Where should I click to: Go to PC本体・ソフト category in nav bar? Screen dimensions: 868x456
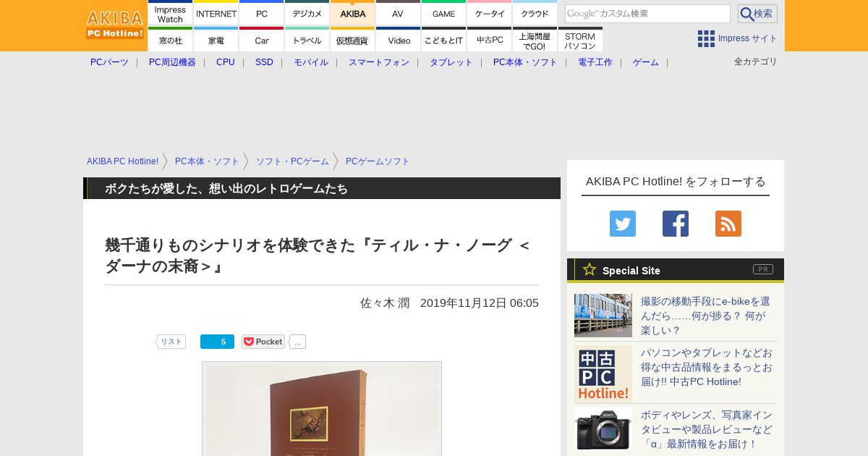[525, 62]
